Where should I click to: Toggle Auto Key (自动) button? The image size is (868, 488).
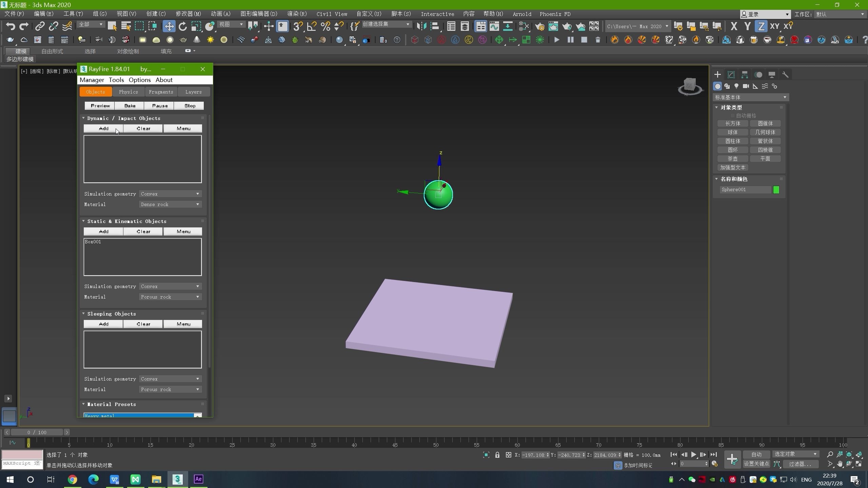pos(756,454)
